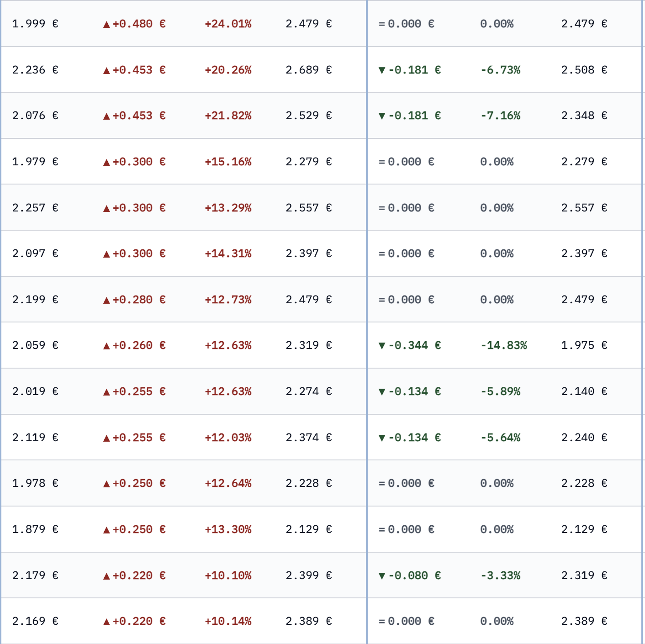Image resolution: width=645 pixels, height=644 pixels.
Task: Click the red up arrow in the 2.169 € row
Action: tap(106, 622)
